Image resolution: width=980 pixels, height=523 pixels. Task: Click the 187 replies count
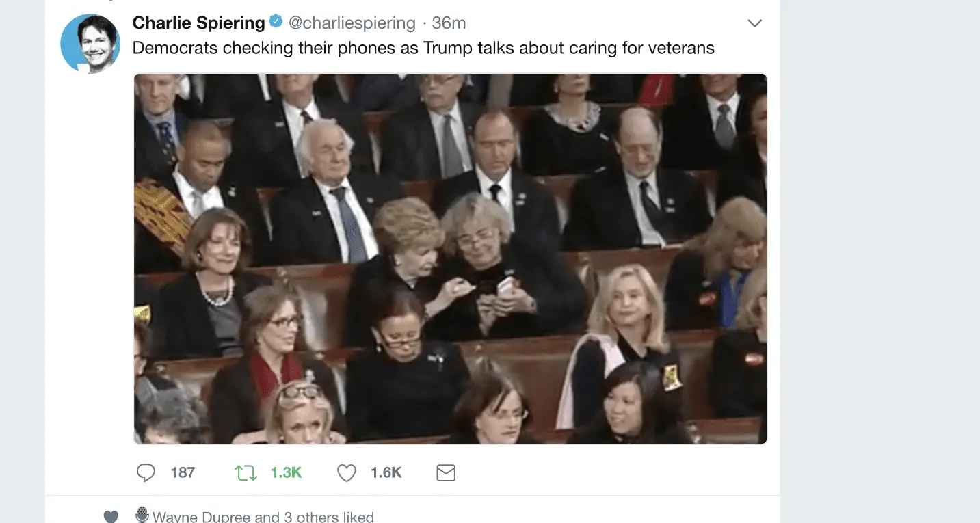coord(183,472)
